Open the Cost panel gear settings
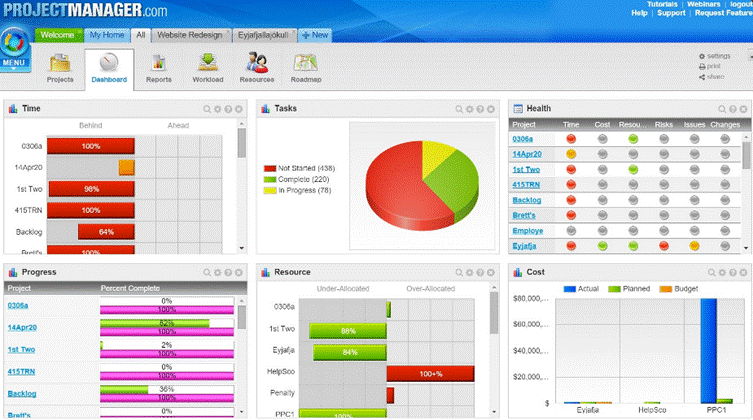The image size is (753, 420). (x=722, y=273)
